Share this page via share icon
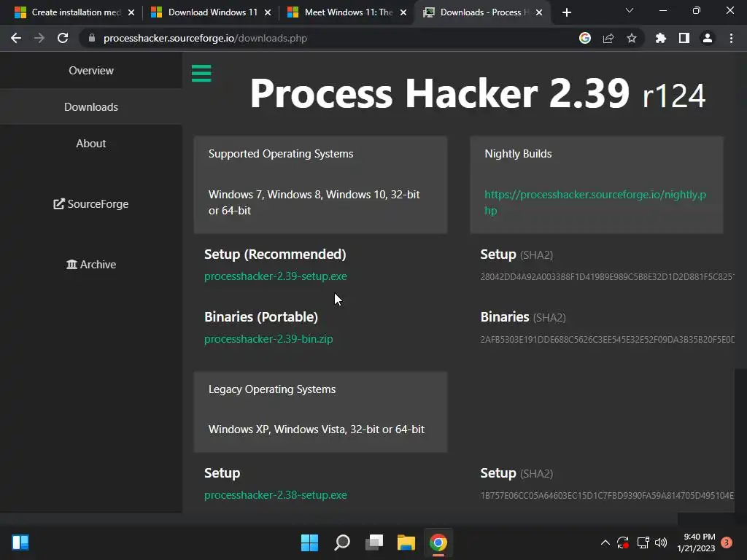The width and height of the screenshot is (747, 560). click(608, 38)
